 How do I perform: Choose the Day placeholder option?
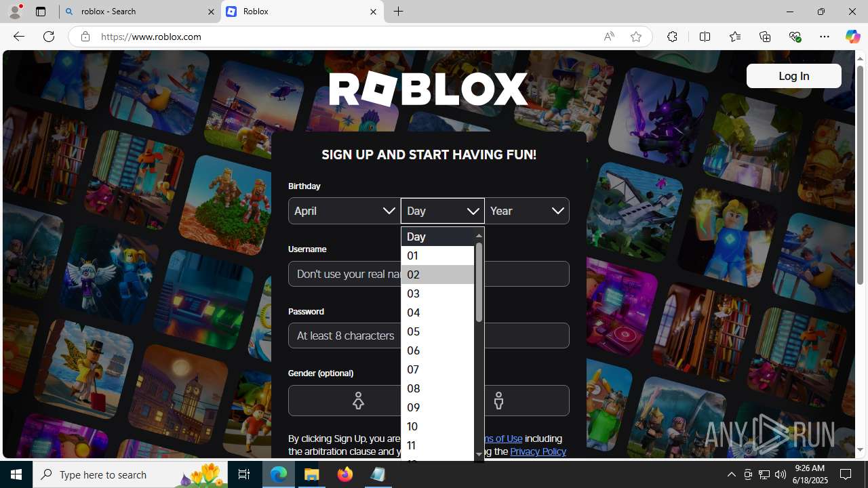tap(437, 237)
